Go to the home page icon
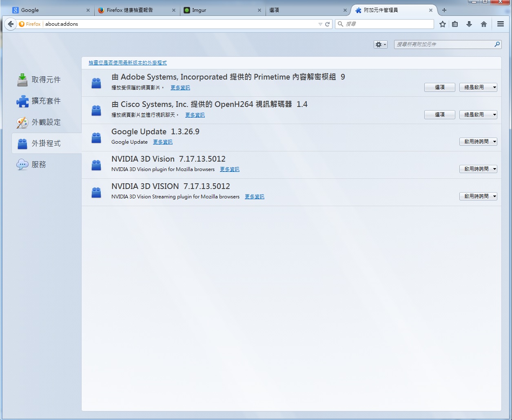512x420 pixels. (484, 24)
